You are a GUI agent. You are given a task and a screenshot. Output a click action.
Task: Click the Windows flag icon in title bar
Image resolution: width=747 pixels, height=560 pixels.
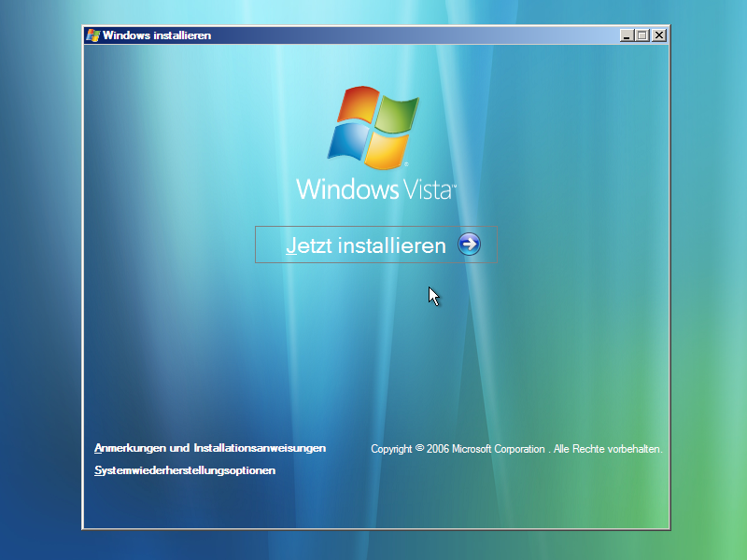coord(92,35)
